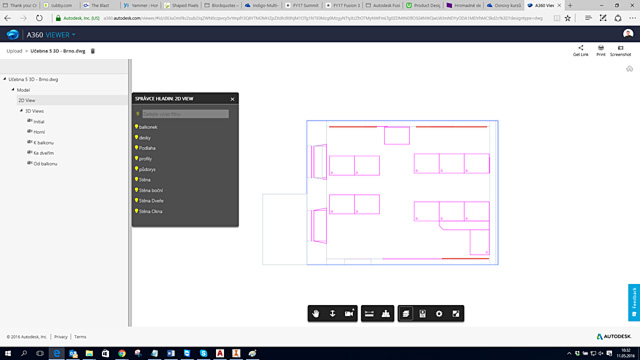Screen dimensions: 640x360
Task: Open the properties panel icon in toolbar
Action: click(422, 313)
